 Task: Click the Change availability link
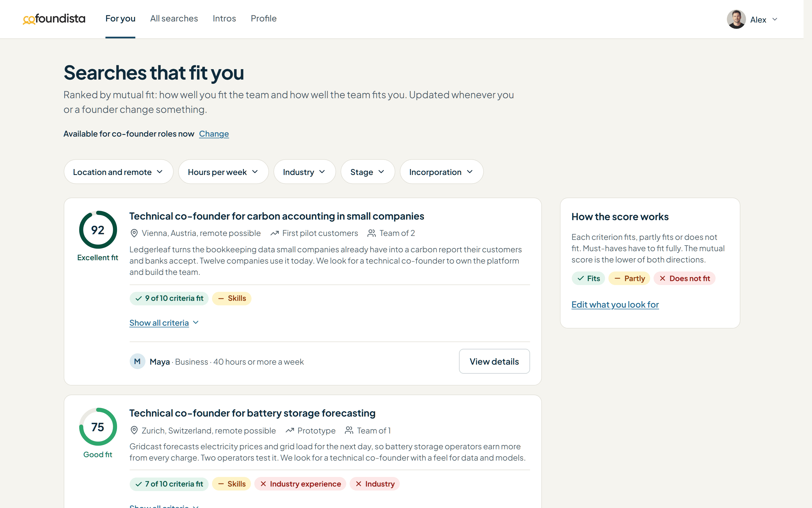click(x=214, y=134)
